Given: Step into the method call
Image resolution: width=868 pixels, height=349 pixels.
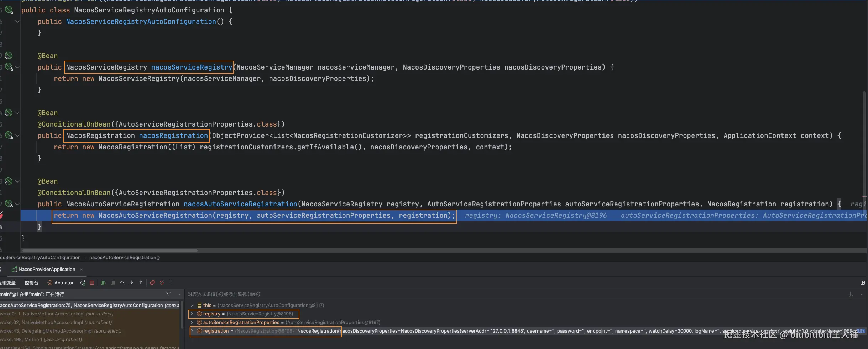Looking at the screenshot, I should [131, 283].
